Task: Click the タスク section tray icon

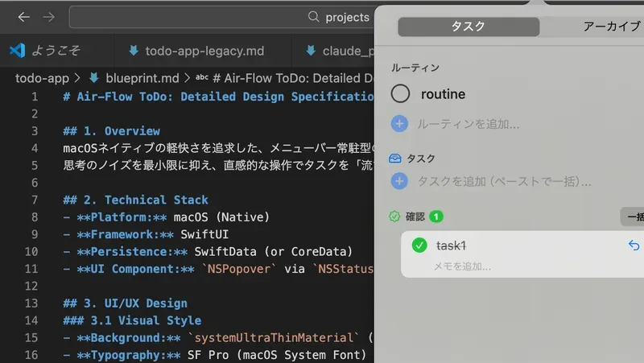Action: tap(394, 159)
